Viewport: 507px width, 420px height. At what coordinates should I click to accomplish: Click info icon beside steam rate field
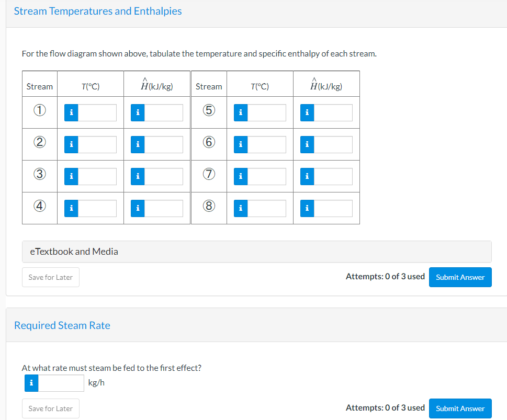(x=31, y=383)
